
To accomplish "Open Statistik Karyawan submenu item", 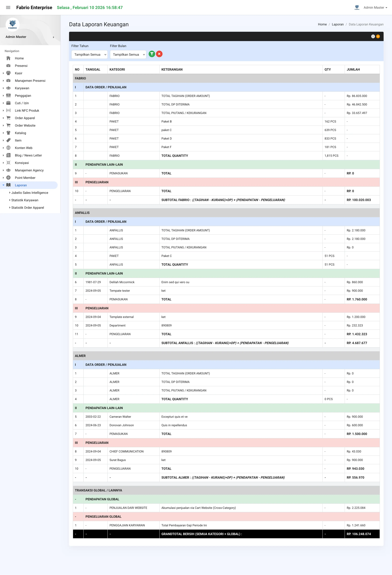I will 25,200.
